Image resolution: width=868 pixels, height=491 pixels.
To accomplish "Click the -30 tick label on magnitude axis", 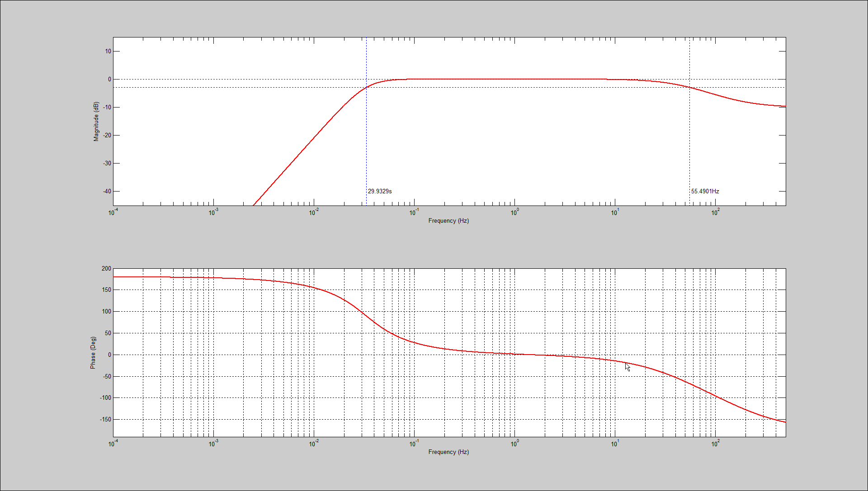I will (107, 164).
